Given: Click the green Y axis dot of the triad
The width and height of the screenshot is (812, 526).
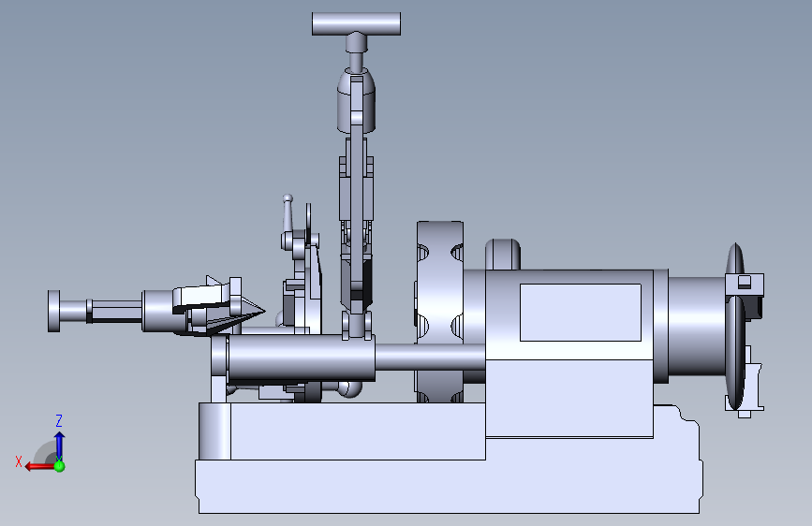Looking at the screenshot, I should pos(59,466).
